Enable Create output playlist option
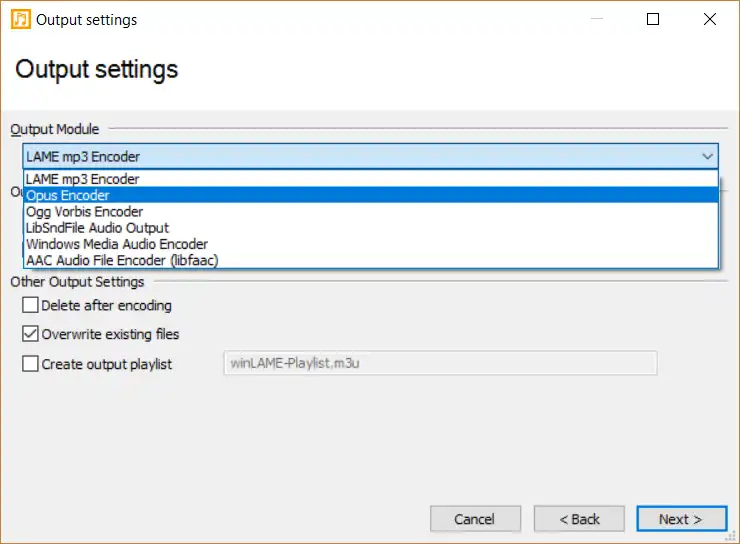 coord(31,364)
